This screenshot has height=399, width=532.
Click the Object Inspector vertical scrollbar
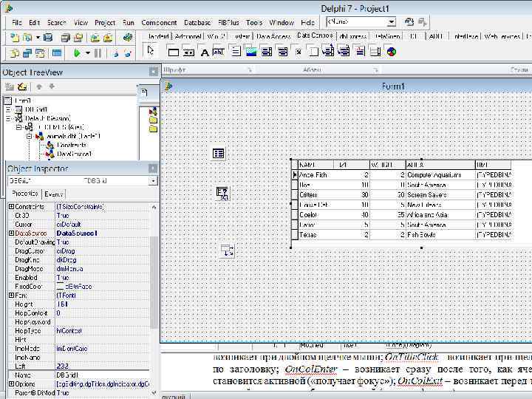pos(154,299)
